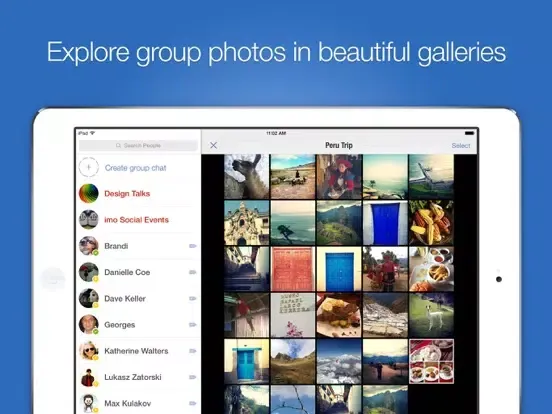Open the highlighted food plates photo
The height and width of the screenshot is (414, 552).
pos(431,361)
